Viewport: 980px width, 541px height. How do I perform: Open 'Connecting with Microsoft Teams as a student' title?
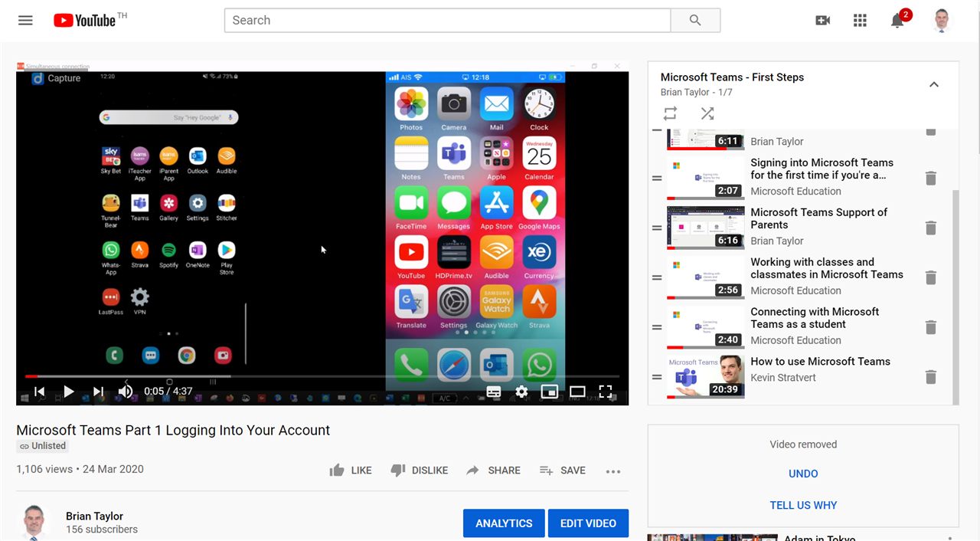(815, 318)
